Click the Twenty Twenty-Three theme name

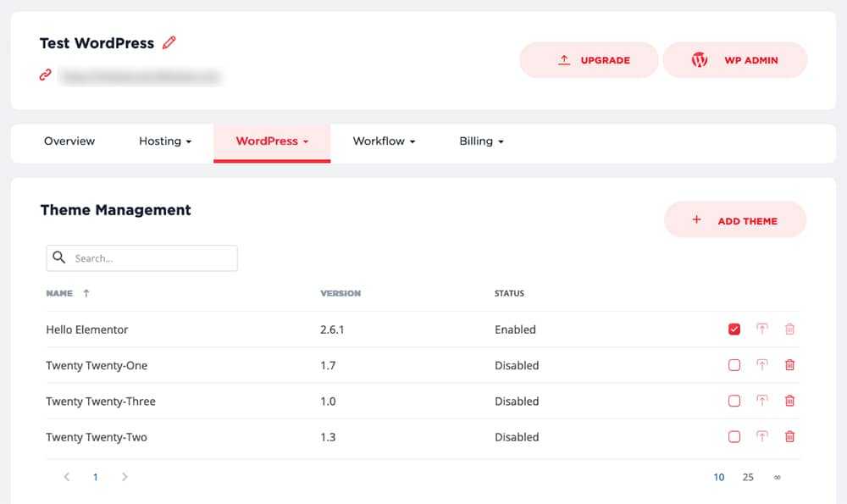(x=101, y=402)
